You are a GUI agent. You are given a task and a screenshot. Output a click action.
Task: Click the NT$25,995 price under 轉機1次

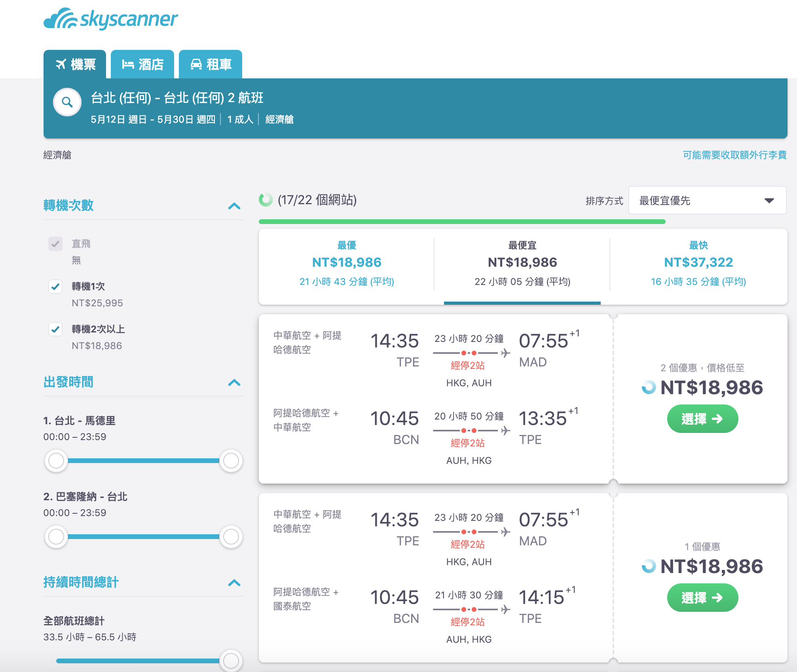click(97, 303)
